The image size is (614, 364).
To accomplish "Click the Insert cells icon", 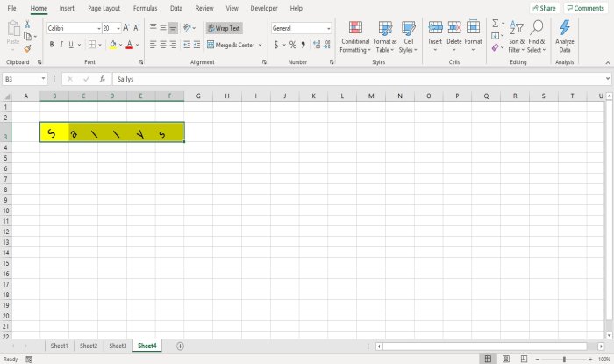I will click(435, 27).
